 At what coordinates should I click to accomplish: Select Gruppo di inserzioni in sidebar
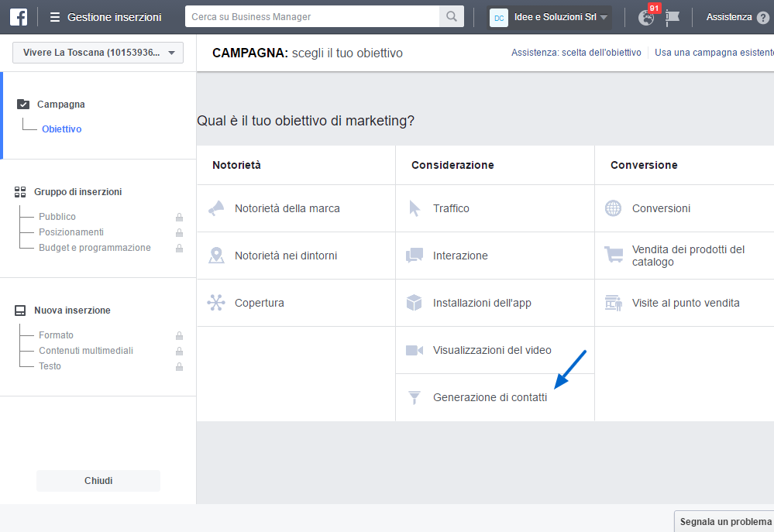point(77,191)
